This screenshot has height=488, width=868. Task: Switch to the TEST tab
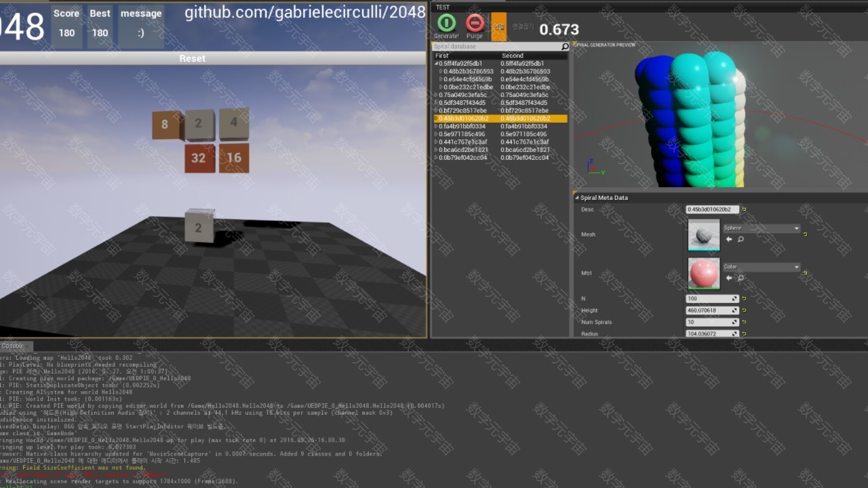tap(443, 7)
